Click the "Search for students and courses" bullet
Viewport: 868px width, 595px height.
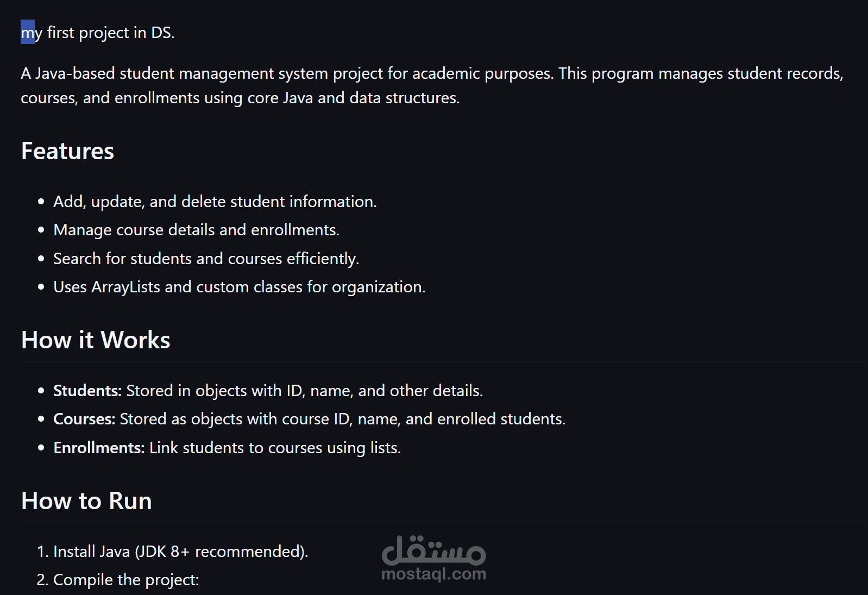[x=206, y=259]
